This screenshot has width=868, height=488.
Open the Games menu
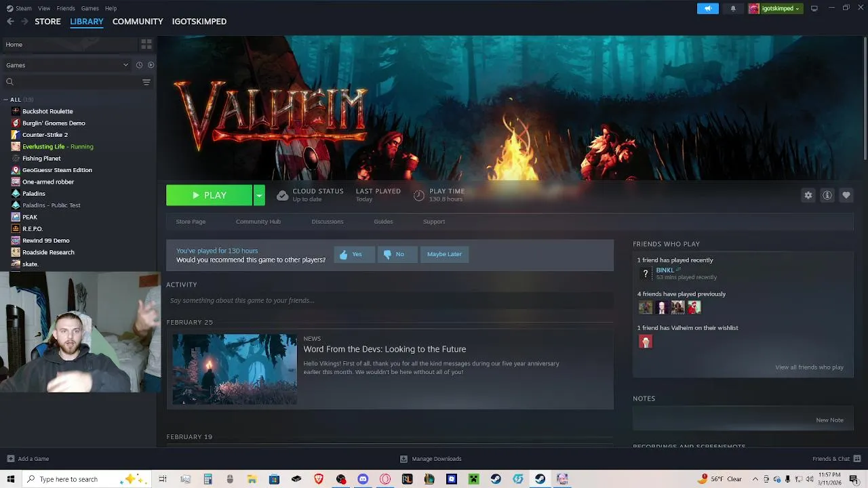[x=90, y=8]
